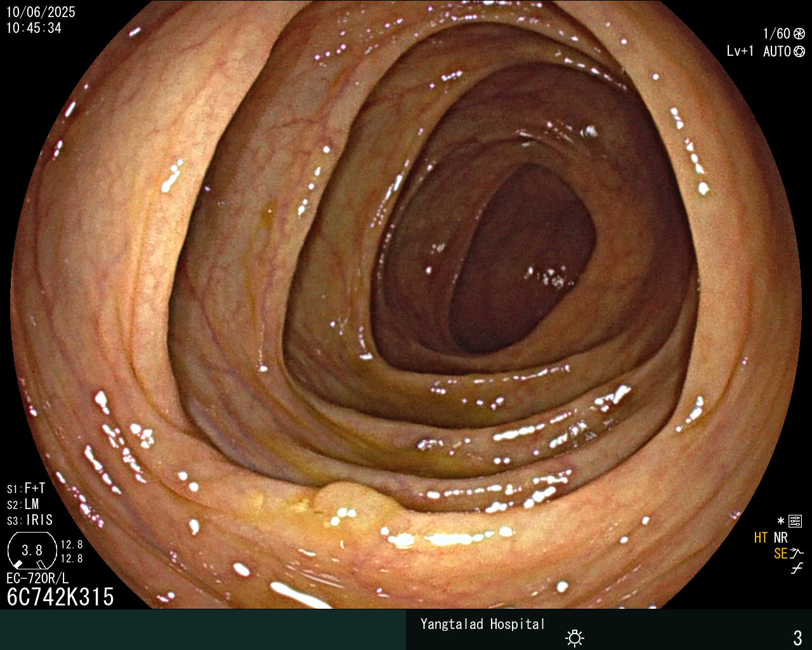Click the iris aperture icon beside AUTO
The image size is (812, 650).
tap(799, 51)
